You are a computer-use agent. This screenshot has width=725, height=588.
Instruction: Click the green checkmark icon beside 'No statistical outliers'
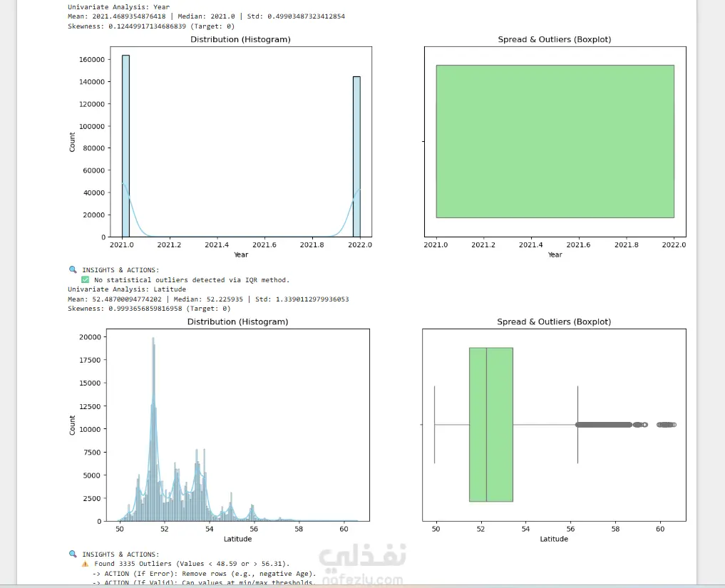tap(85, 279)
